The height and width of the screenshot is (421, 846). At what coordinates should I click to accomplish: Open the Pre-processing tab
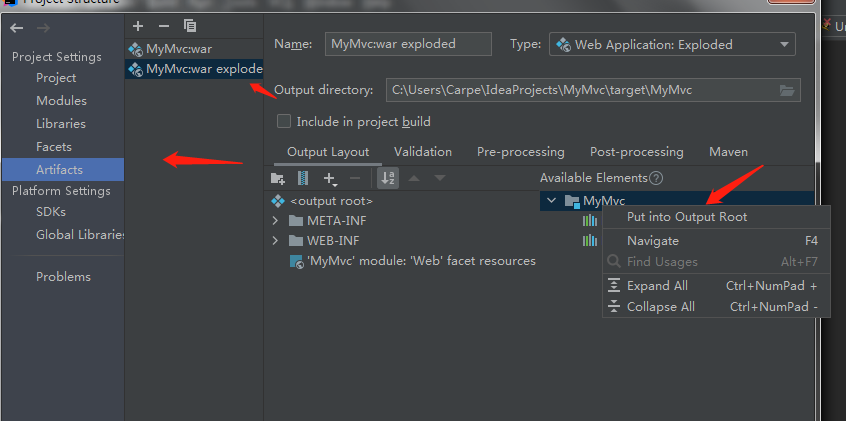(x=521, y=152)
